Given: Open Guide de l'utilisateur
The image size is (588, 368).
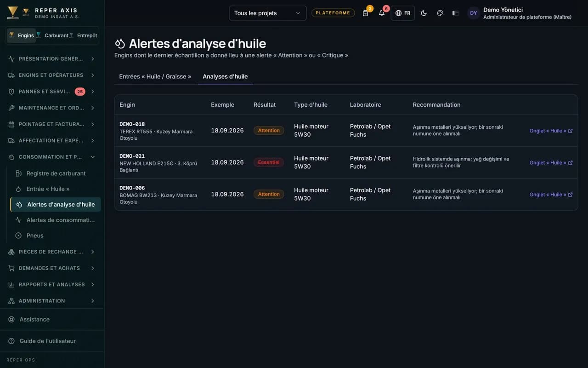Looking at the screenshot, I should click(x=52, y=341).
